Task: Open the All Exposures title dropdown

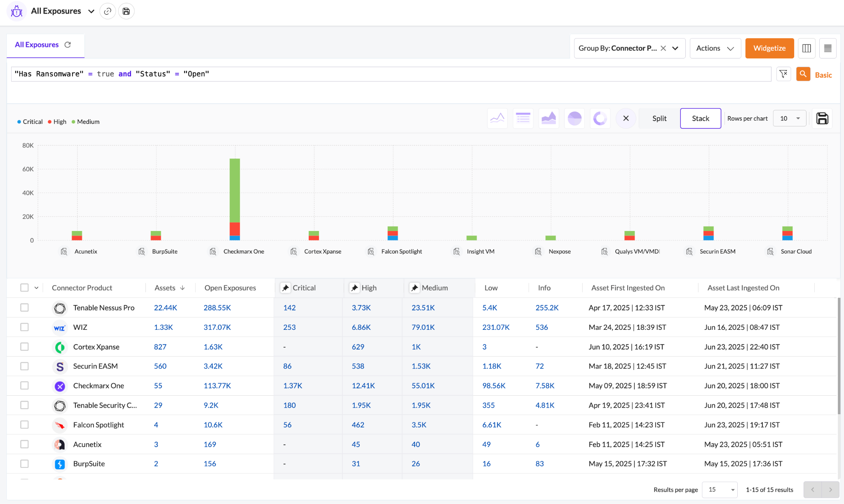Action: click(x=91, y=11)
